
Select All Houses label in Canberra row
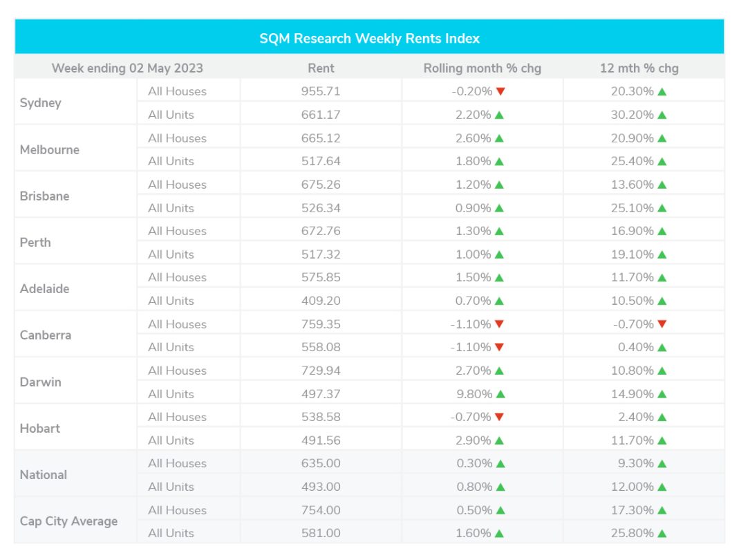click(177, 324)
